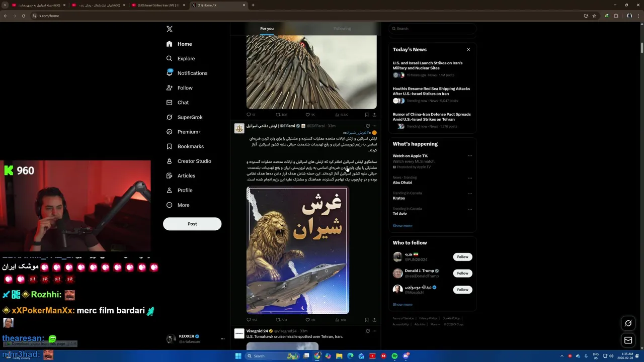Click Grok explain icon on IDF Farsi post
Screen dimensions: 644x362
click(367, 126)
